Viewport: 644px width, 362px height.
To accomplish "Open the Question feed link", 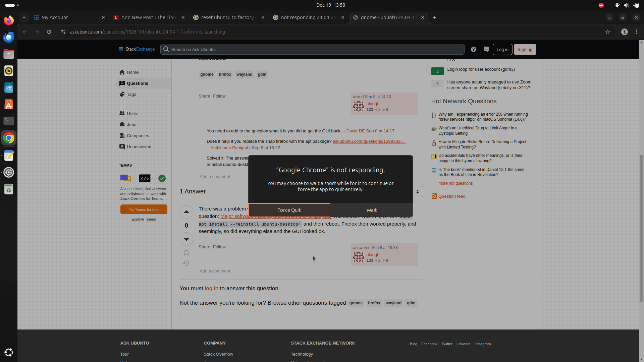I will click(x=451, y=196).
